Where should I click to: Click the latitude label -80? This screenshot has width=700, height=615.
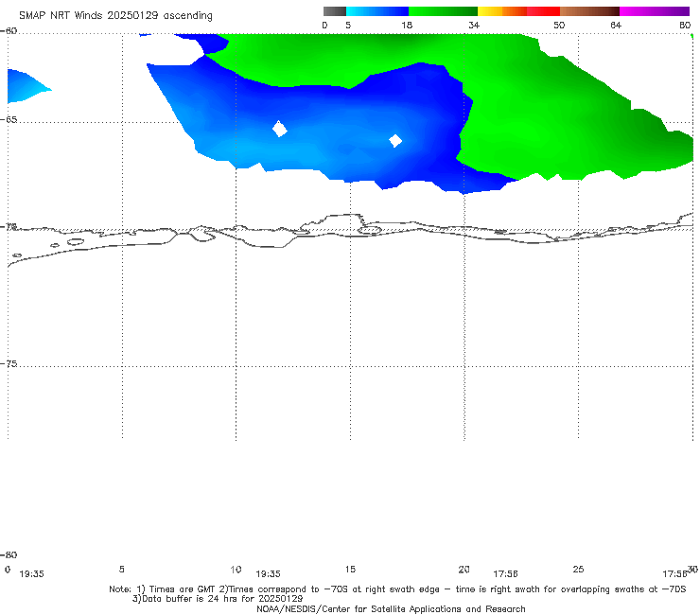(x=9, y=554)
